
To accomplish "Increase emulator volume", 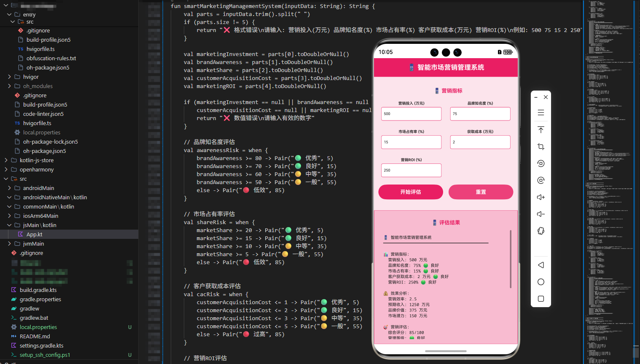I will (541, 197).
